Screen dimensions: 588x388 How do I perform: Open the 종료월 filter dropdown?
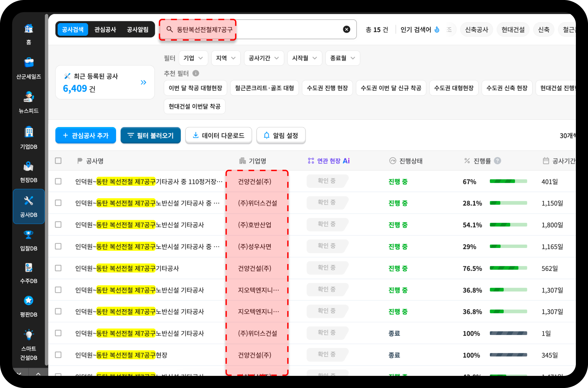(343, 58)
